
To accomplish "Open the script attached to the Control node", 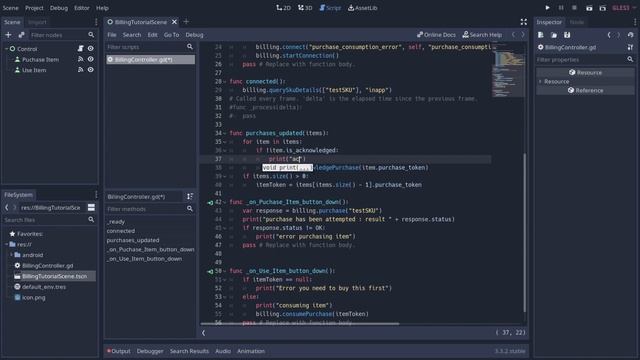I will (x=80, y=49).
